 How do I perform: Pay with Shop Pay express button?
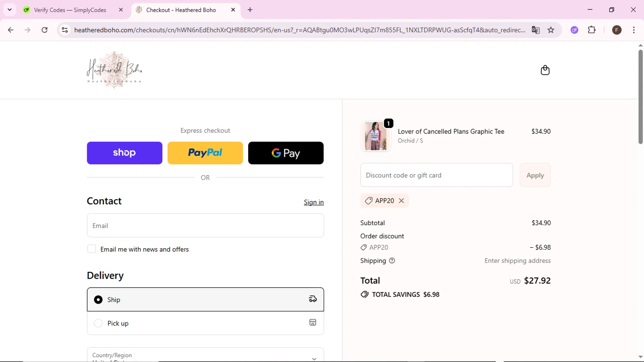coord(125,153)
